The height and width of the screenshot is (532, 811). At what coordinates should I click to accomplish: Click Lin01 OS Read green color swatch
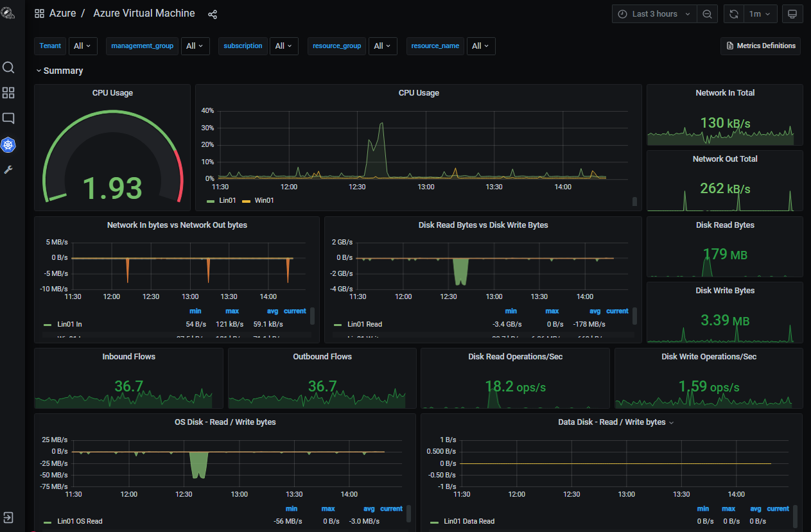[x=48, y=522]
